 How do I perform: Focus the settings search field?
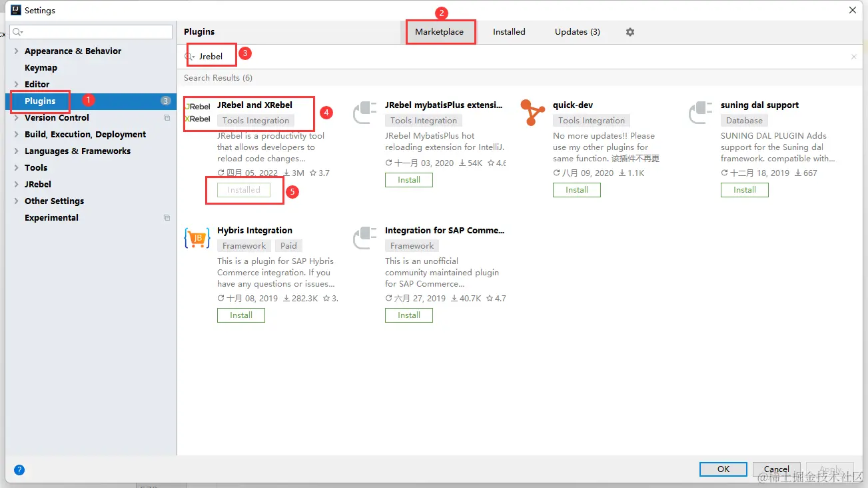91,32
